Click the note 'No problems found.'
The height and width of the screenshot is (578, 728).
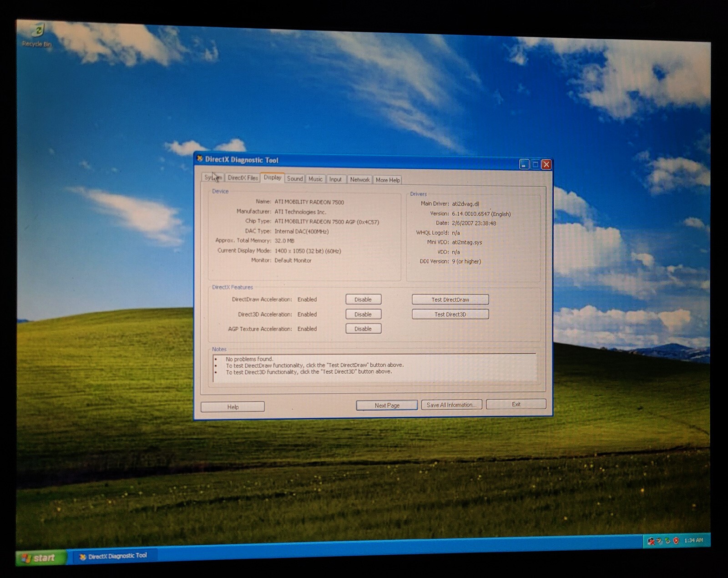coord(249,359)
